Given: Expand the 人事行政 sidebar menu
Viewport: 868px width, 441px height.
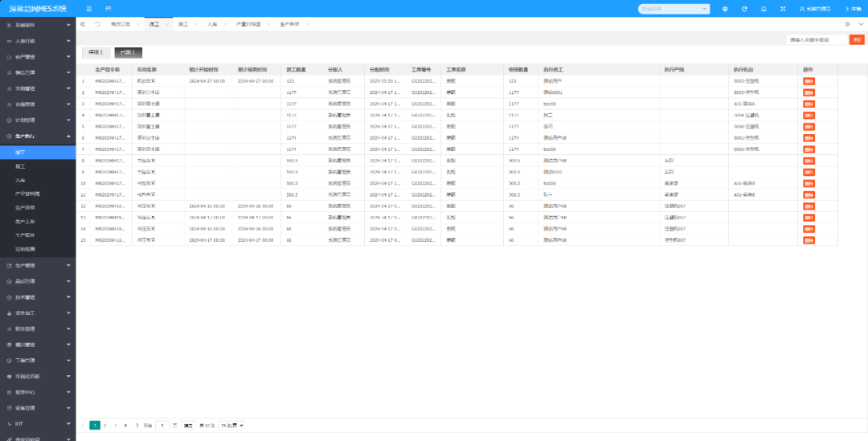Looking at the screenshot, I should 38,41.
